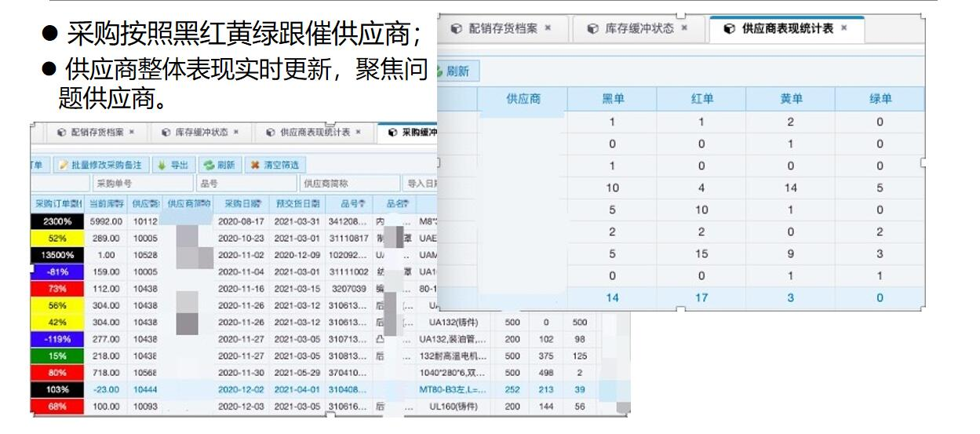Click the 批量修改采购备注 pencil icon
The height and width of the screenshot is (434, 980).
(x=63, y=166)
